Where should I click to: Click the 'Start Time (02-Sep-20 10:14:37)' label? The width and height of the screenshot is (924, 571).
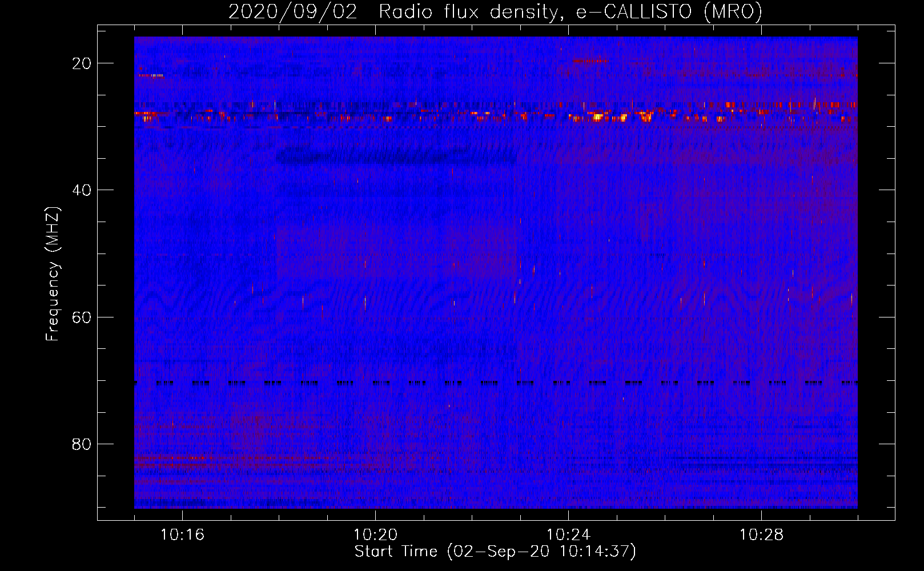pos(495,552)
